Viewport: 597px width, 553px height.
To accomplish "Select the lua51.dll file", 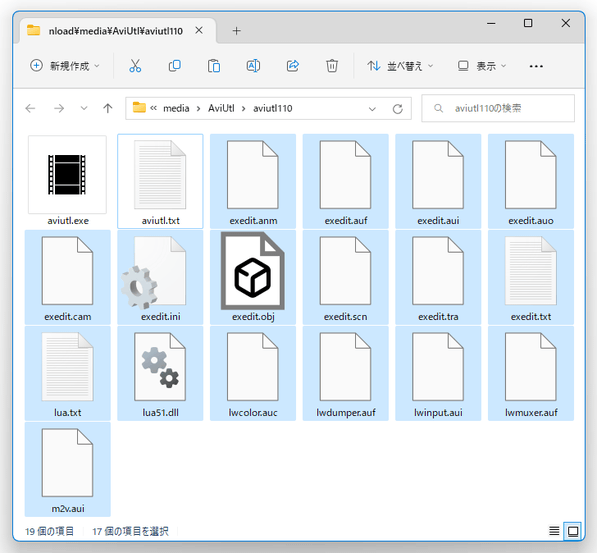I will coord(160,373).
